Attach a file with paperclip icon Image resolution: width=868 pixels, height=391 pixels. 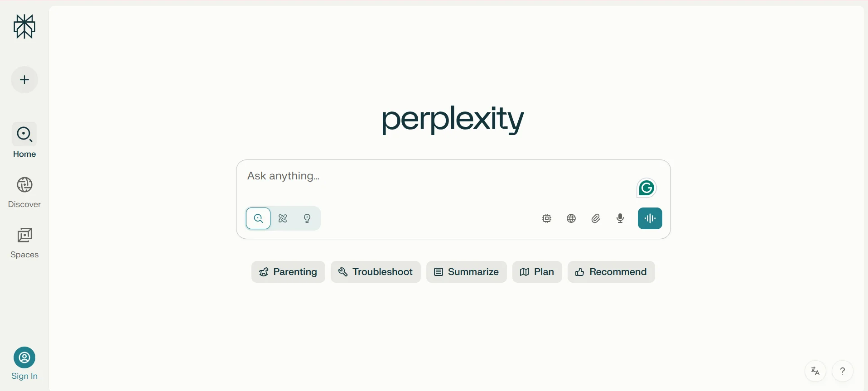click(596, 218)
